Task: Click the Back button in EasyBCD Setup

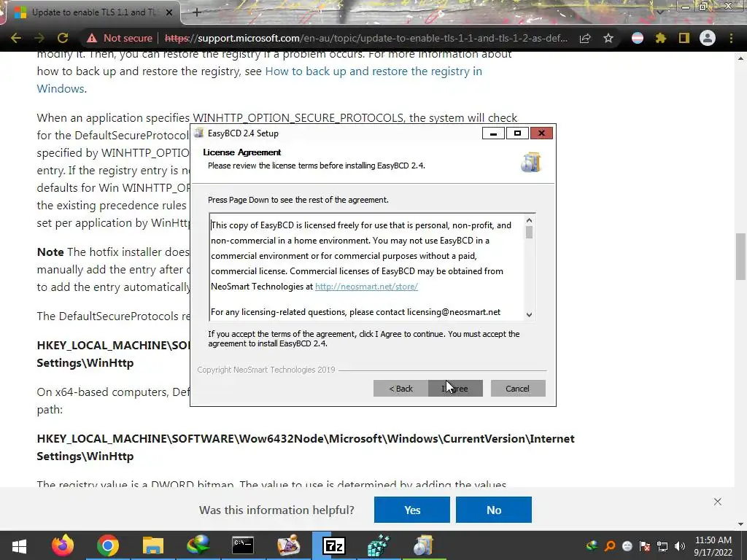Action: [x=400, y=389]
